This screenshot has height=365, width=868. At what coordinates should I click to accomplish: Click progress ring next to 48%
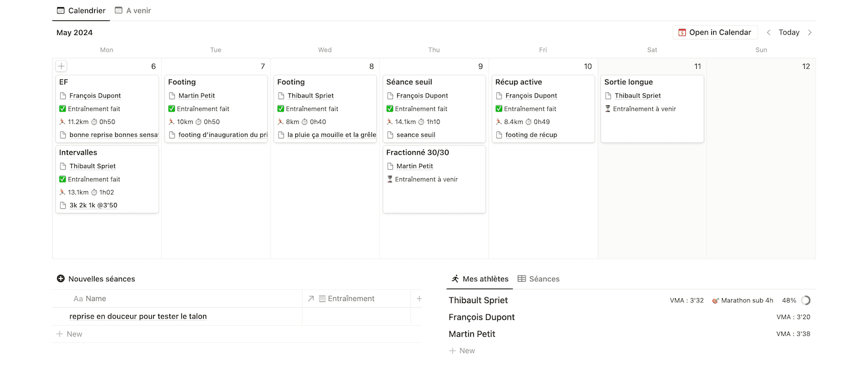pyautogui.click(x=806, y=301)
